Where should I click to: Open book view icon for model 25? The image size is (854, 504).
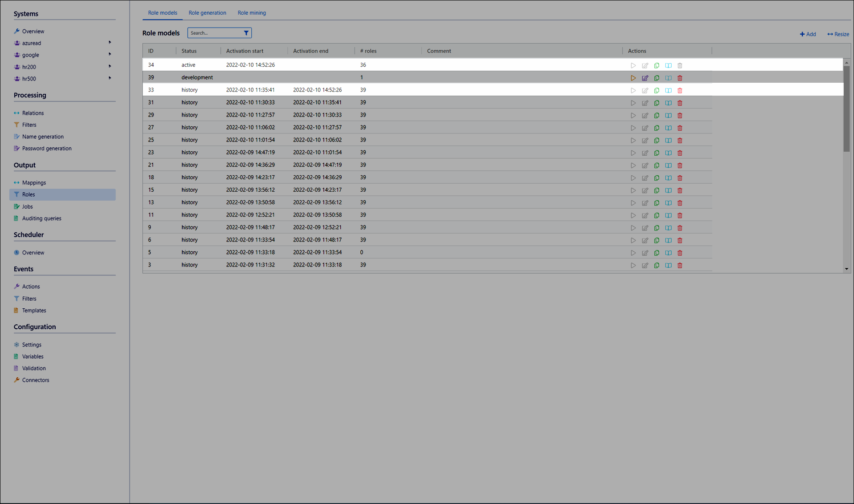pyautogui.click(x=668, y=140)
